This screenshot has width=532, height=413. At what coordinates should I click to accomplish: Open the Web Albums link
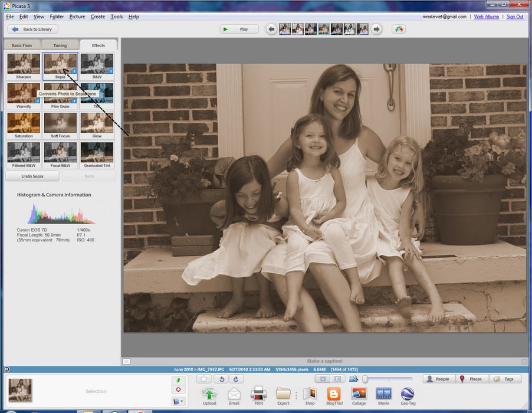[x=487, y=17]
